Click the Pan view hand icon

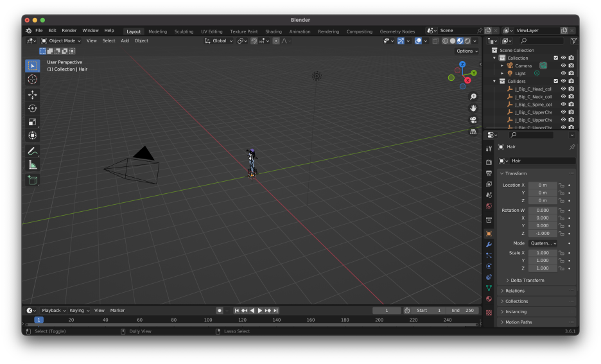(473, 108)
